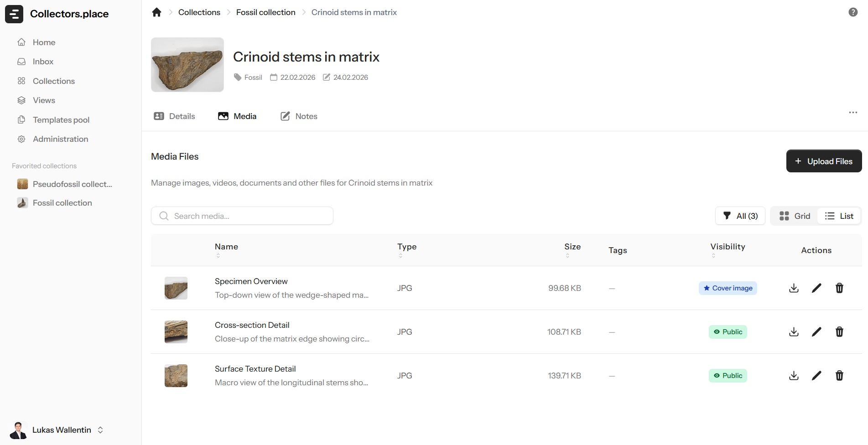Open Fossil collection from the breadcrumb
The image size is (868, 445).
(265, 12)
